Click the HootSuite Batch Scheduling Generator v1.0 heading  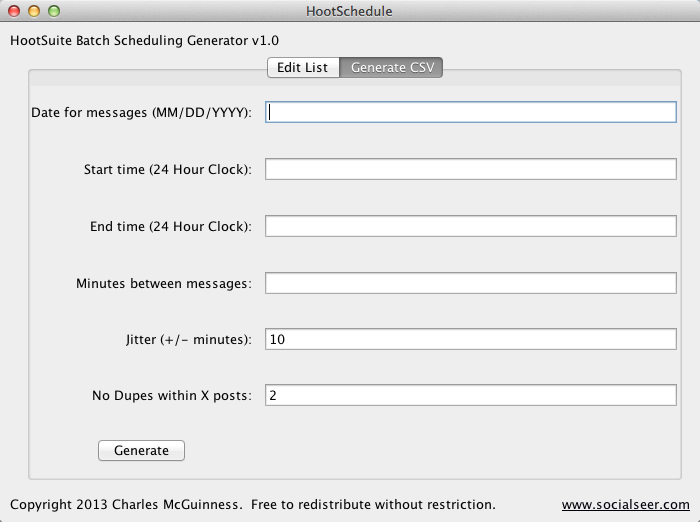pos(144,41)
